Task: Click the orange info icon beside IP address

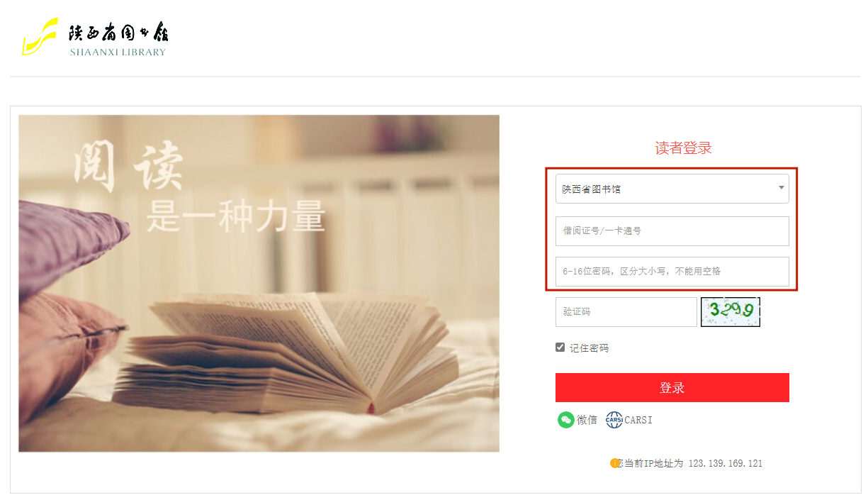Action: pyautogui.click(x=615, y=463)
